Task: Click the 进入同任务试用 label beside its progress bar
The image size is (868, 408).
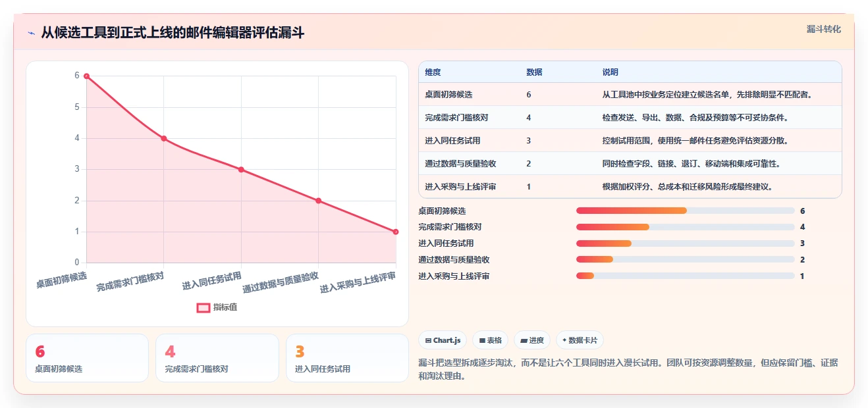Action: [x=446, y=243]
